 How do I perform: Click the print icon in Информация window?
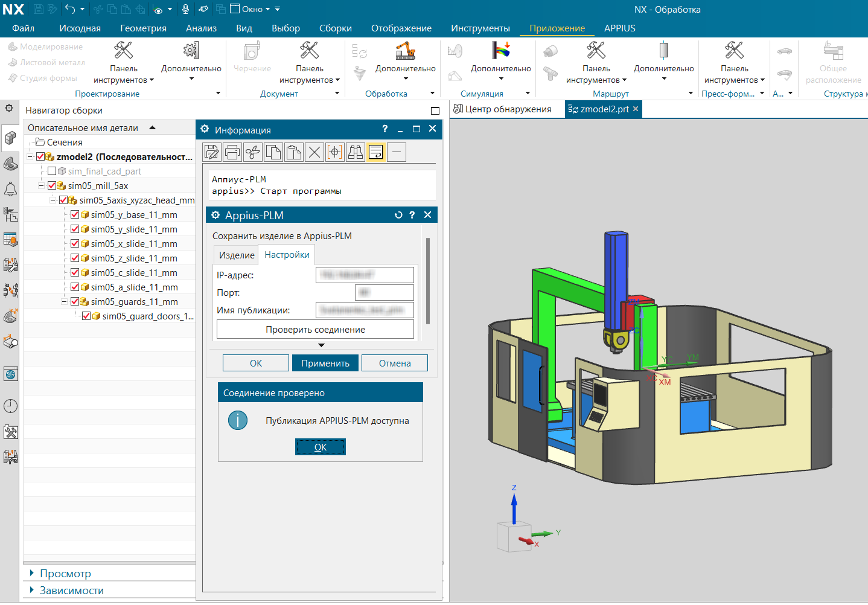pyautogui.click(x=232, y=152)
